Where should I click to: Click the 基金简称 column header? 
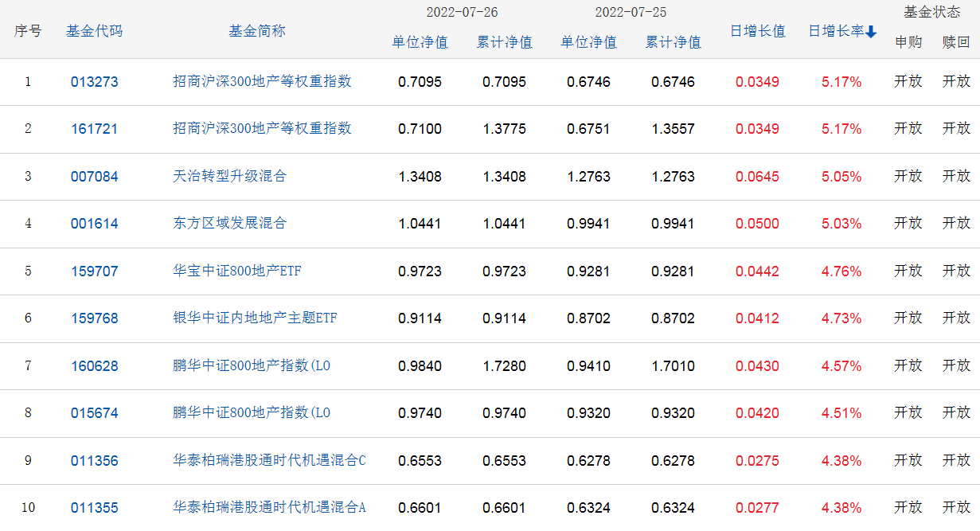coord(257,31)
